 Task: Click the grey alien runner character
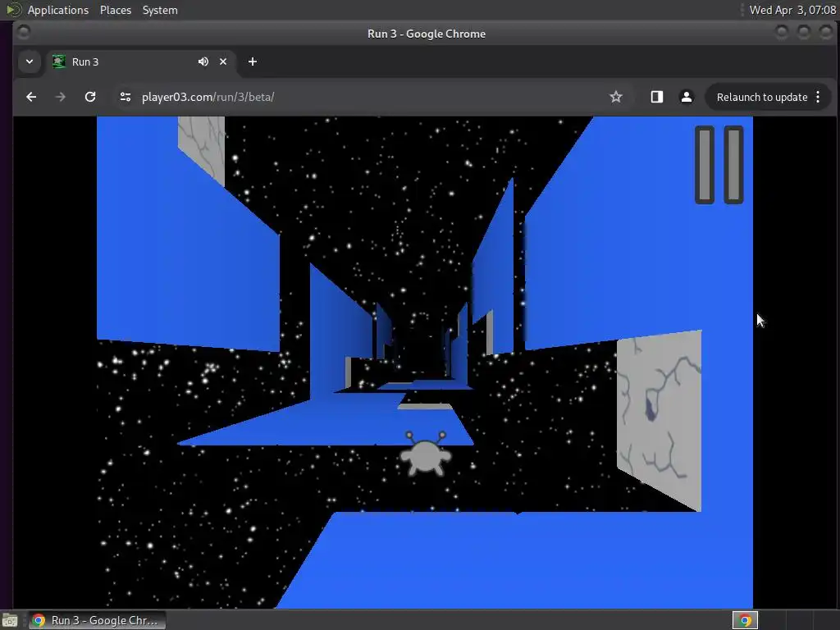click(x=426, y=454)
